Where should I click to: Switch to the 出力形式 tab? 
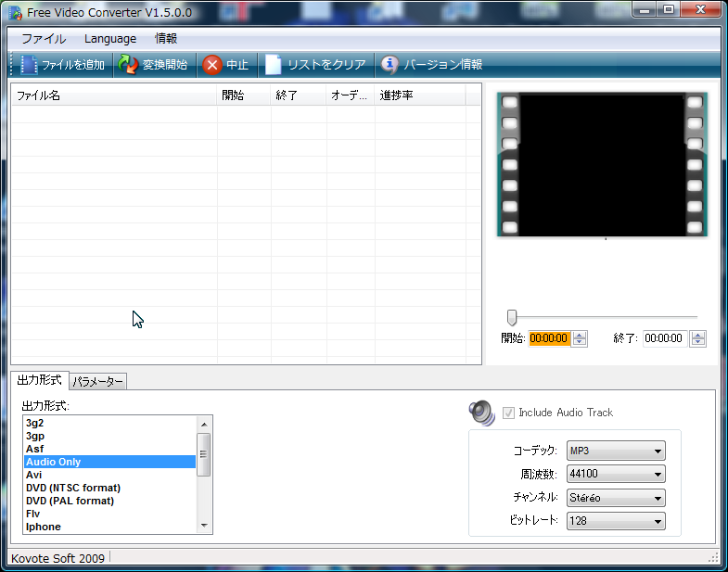pyautogui.click(x=40, y=380)
